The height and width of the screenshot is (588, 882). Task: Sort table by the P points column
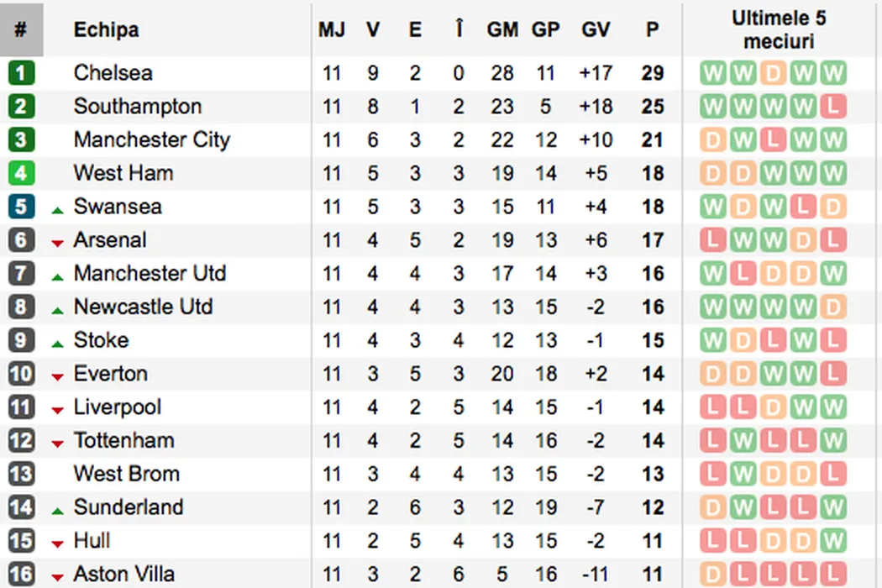click(x=652, y=30)
